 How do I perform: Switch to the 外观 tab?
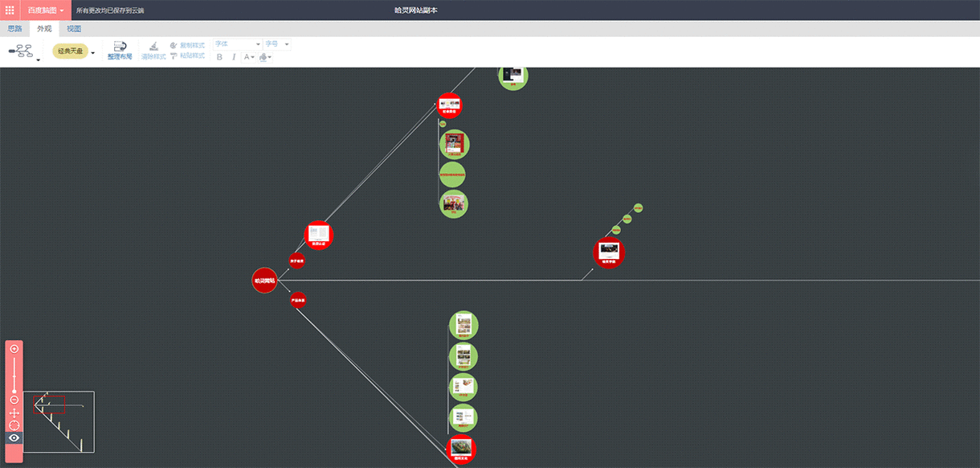44,29
